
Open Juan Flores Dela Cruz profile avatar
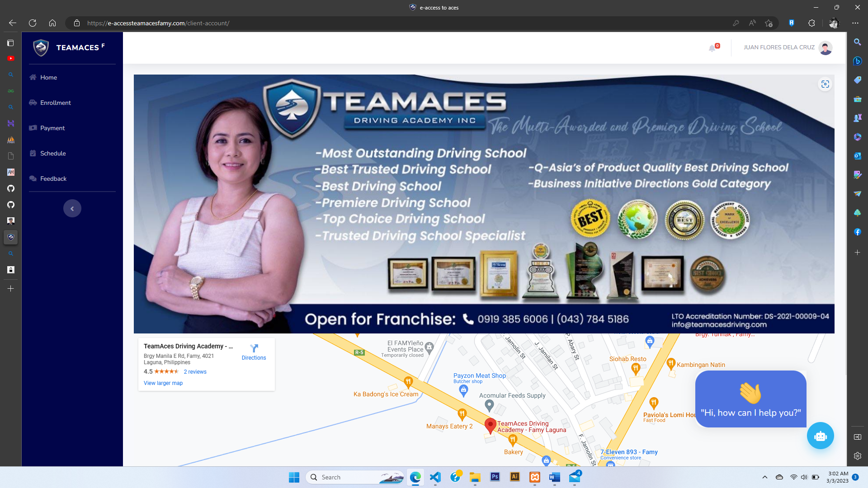826,48
